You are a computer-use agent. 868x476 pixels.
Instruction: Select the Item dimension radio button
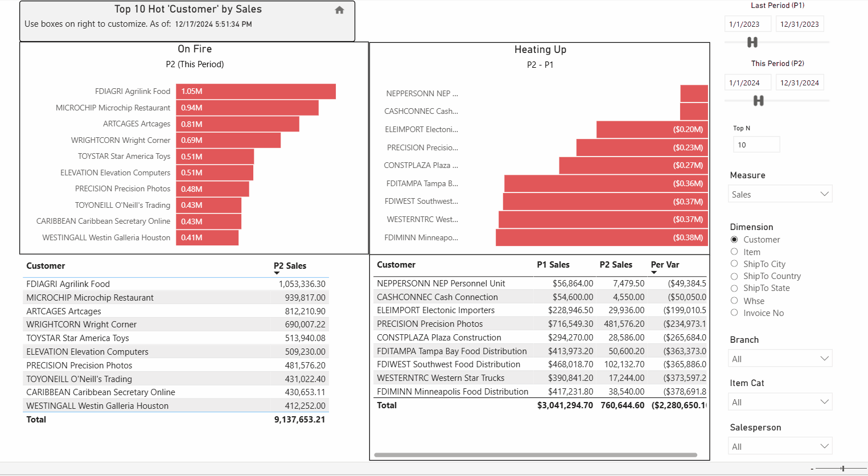pos(734,252)
